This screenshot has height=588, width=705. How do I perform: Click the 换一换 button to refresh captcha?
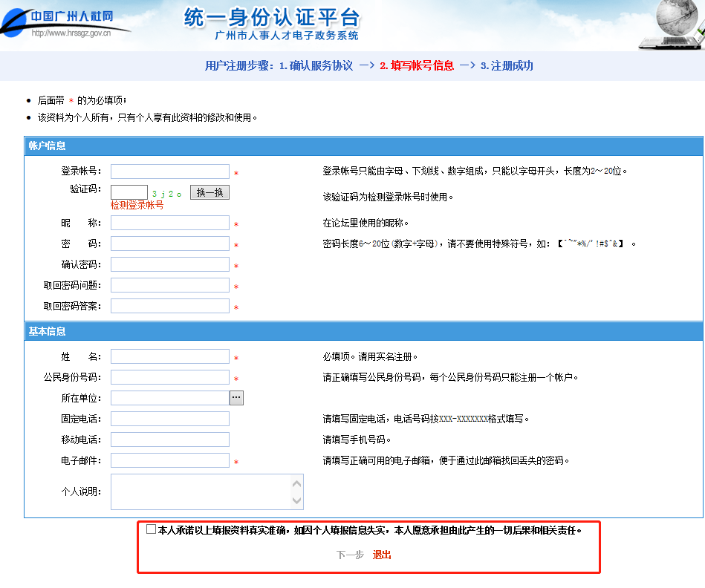[x=209, y=192]
